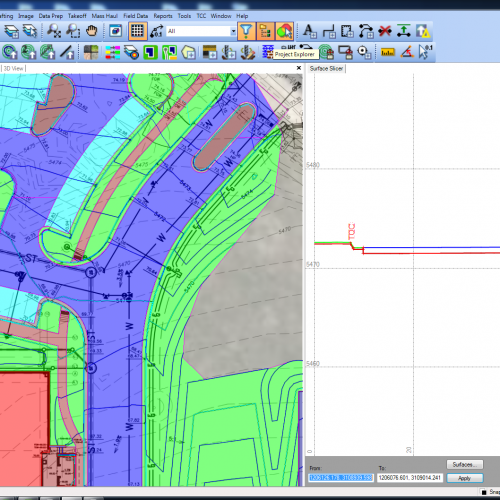Click the first drill borehole icon
Viewport: 500px width, 500px height.
coord(229,52)
